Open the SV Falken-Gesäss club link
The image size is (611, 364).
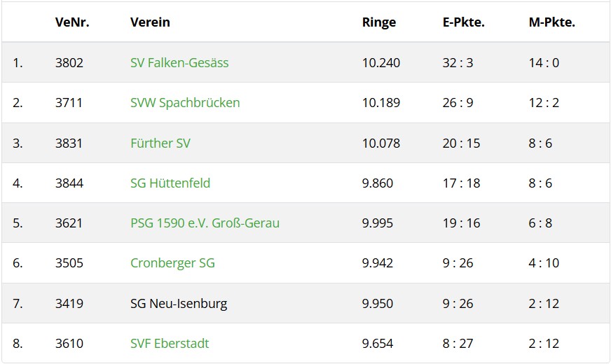point(179,62)
